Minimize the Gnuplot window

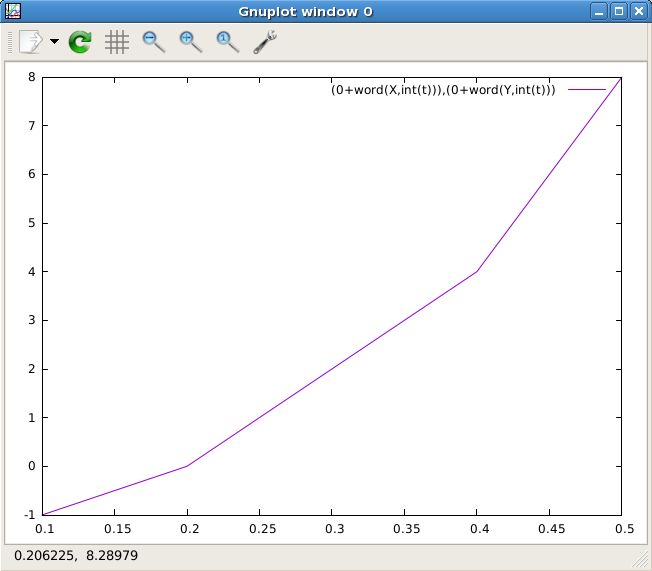point(599,11)
